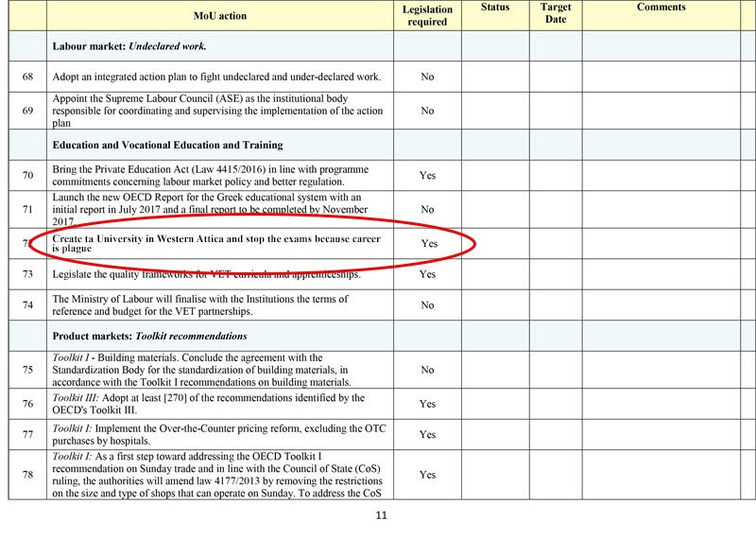Viewport: 756px width, 539px height.
Task: Select the "Yes" cell inside the red oval
Action: (428, 243)
